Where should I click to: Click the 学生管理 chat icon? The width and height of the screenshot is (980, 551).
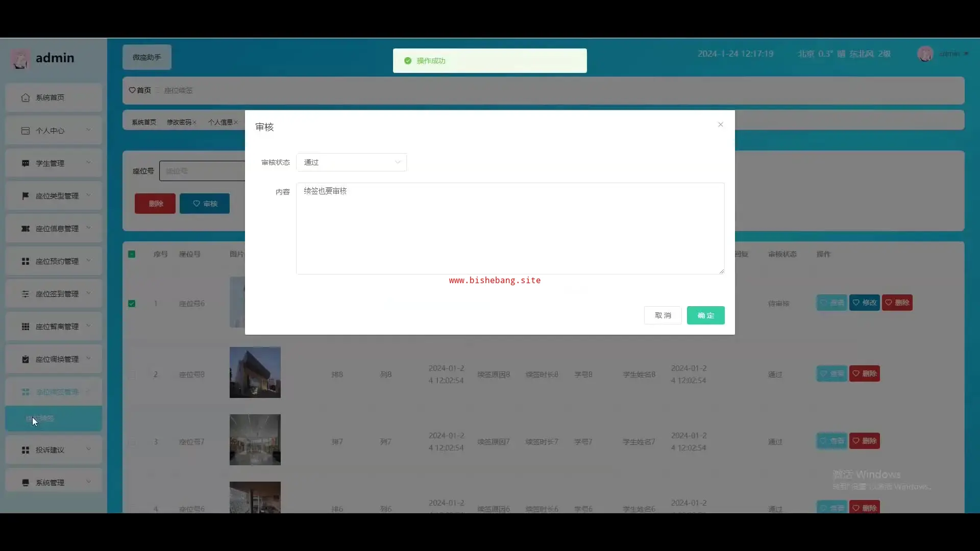26,163
